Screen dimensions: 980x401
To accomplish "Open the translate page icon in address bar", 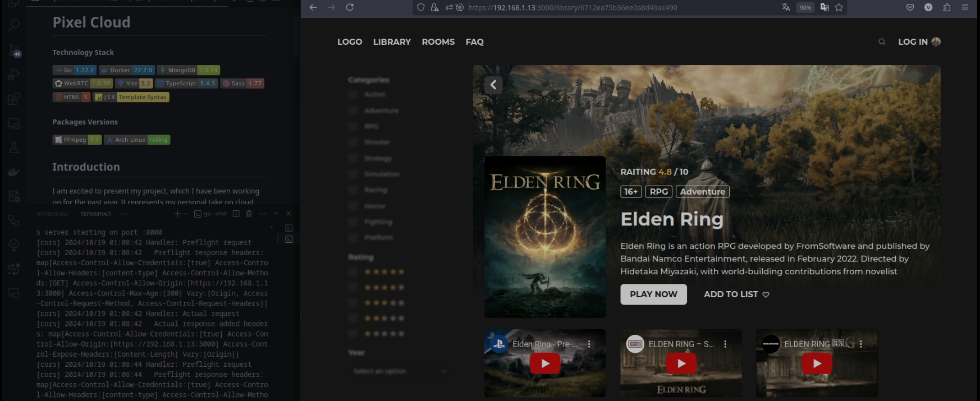I will pyautogui.click(x=786, y=7).
